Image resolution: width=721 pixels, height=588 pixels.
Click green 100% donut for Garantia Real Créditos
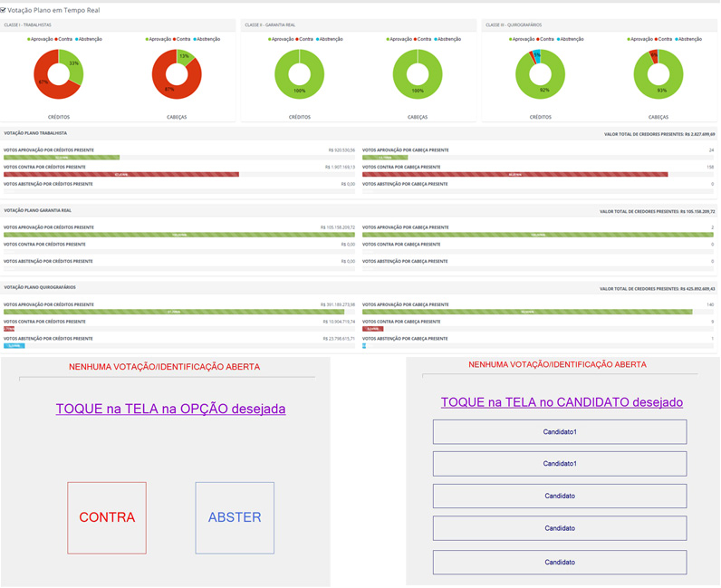click(x=300, y=54)
